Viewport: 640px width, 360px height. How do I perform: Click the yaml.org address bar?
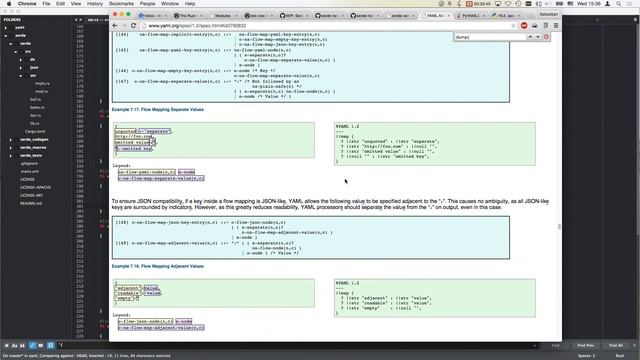tap(327, 26)
